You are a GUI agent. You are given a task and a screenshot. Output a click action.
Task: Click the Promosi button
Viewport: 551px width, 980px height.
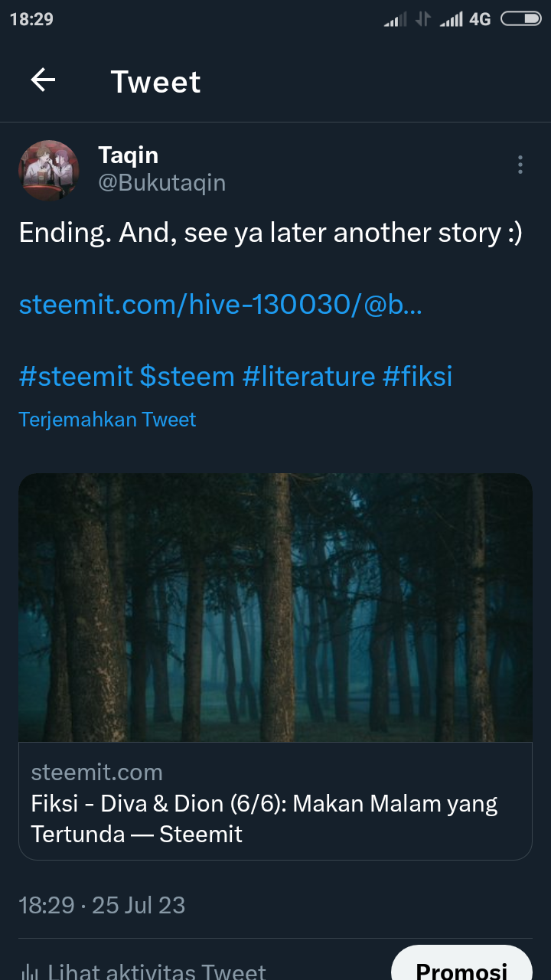pos(461,966)
